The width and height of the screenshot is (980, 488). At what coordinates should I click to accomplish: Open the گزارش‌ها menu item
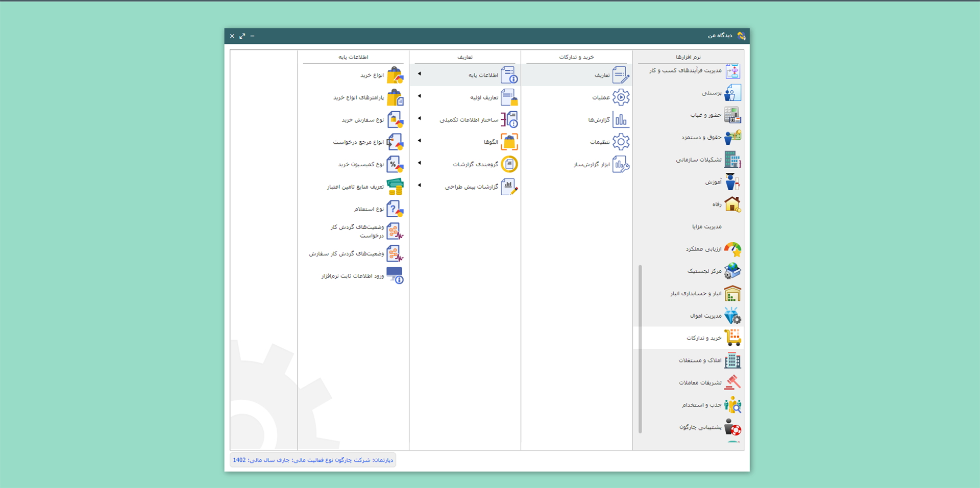[599, 120]
